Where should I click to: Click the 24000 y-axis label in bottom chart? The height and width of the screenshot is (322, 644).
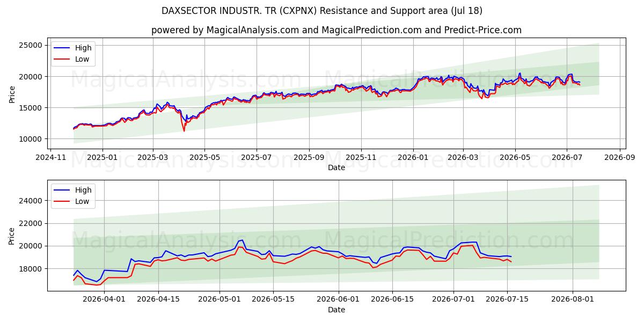pos(31,201)
